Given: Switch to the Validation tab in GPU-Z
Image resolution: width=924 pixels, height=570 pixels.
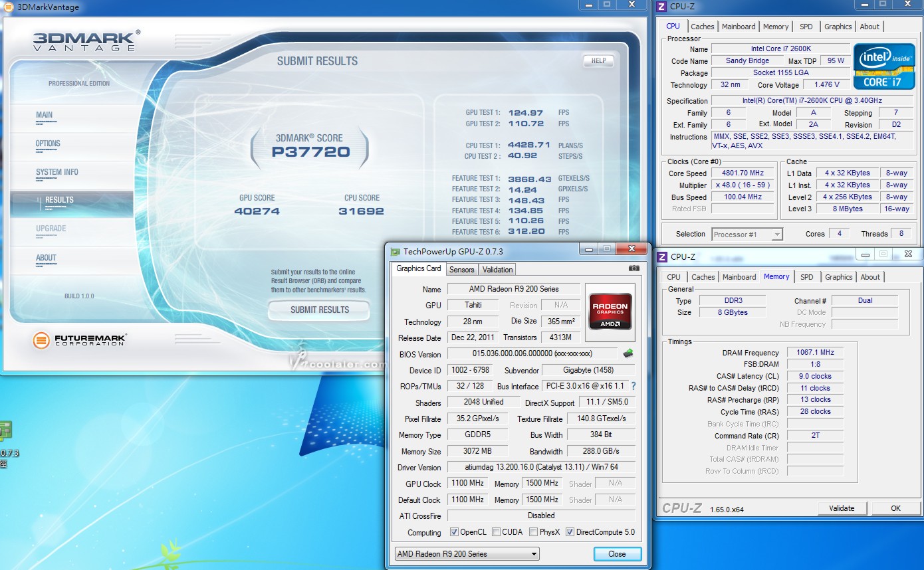Looking at the screenshot, I should (497, 269).
